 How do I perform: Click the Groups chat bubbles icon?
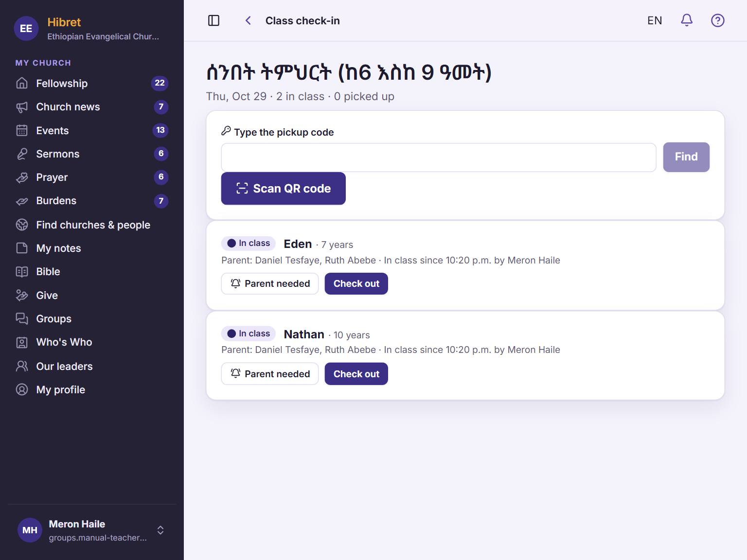pos(22,318)
